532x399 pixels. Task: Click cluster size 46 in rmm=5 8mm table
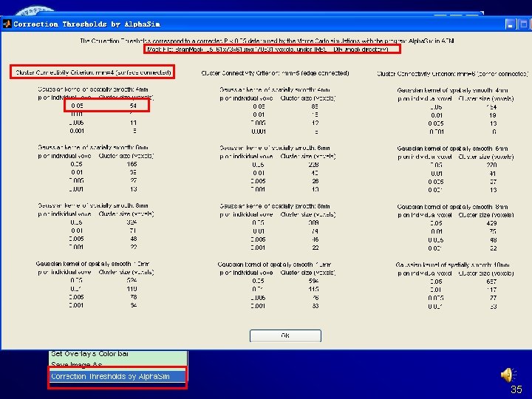click(x=316, y=239)
